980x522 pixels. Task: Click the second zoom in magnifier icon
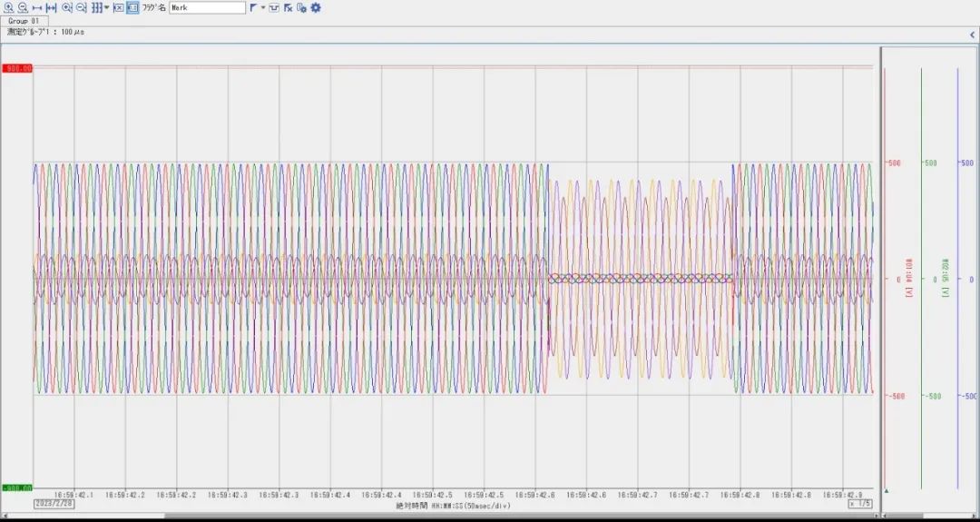coord(67,7)
